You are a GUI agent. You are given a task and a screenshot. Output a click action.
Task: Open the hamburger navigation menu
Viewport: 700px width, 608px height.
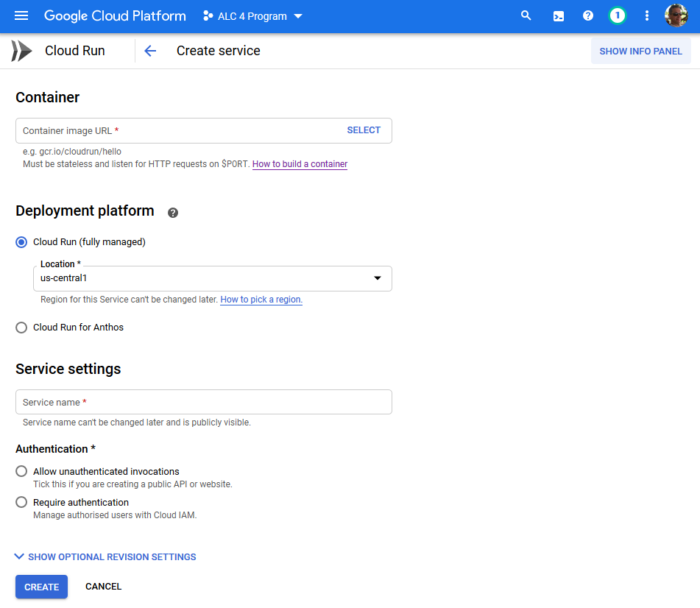(21, 16)
